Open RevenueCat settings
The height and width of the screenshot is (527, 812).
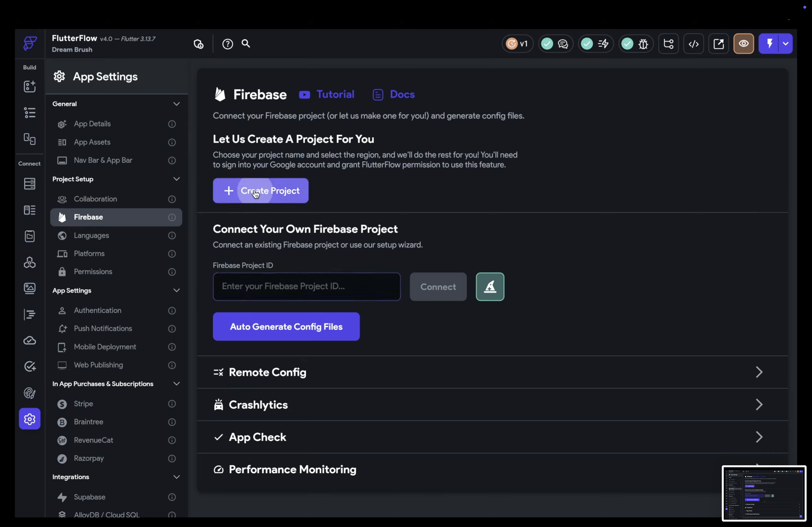116,440
